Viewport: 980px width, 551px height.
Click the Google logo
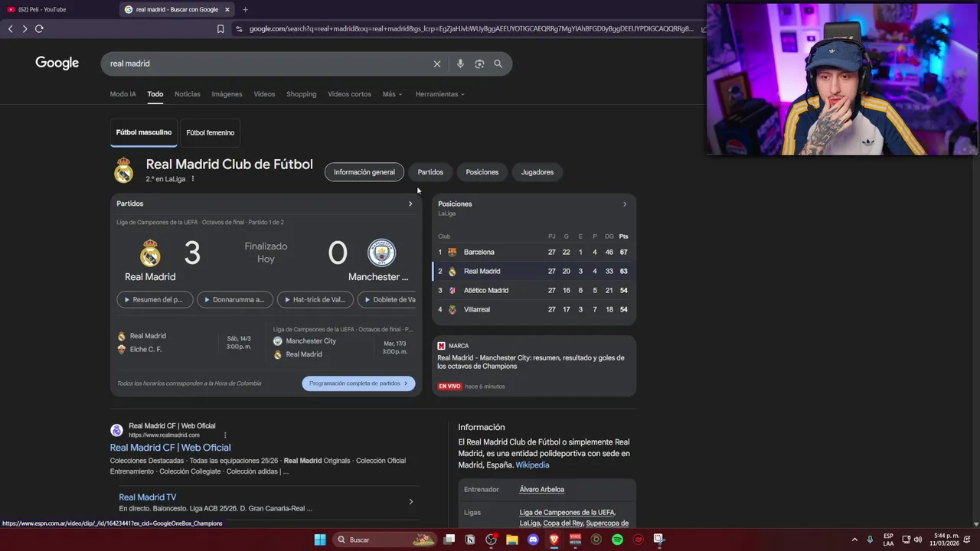[57, 63]
